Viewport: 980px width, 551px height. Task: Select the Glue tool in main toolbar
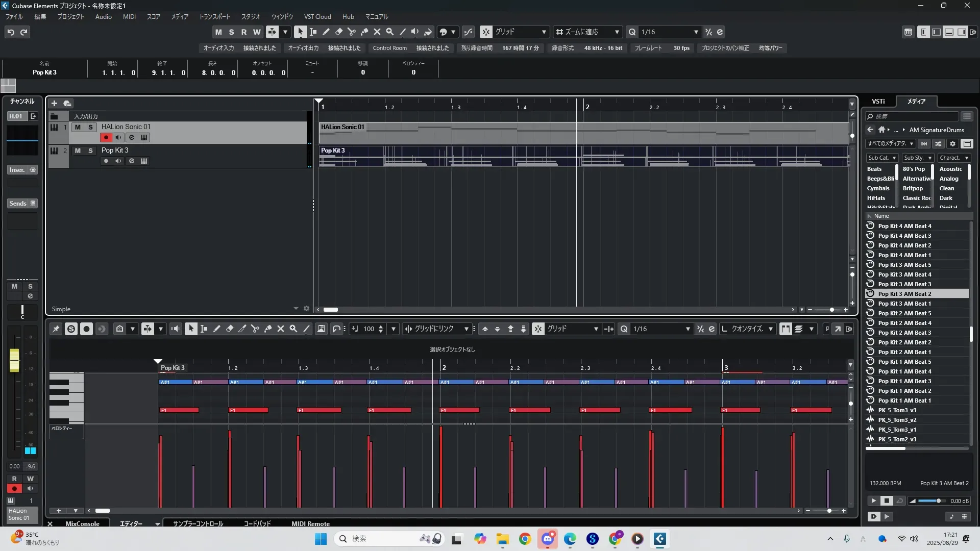coord(364,32)
